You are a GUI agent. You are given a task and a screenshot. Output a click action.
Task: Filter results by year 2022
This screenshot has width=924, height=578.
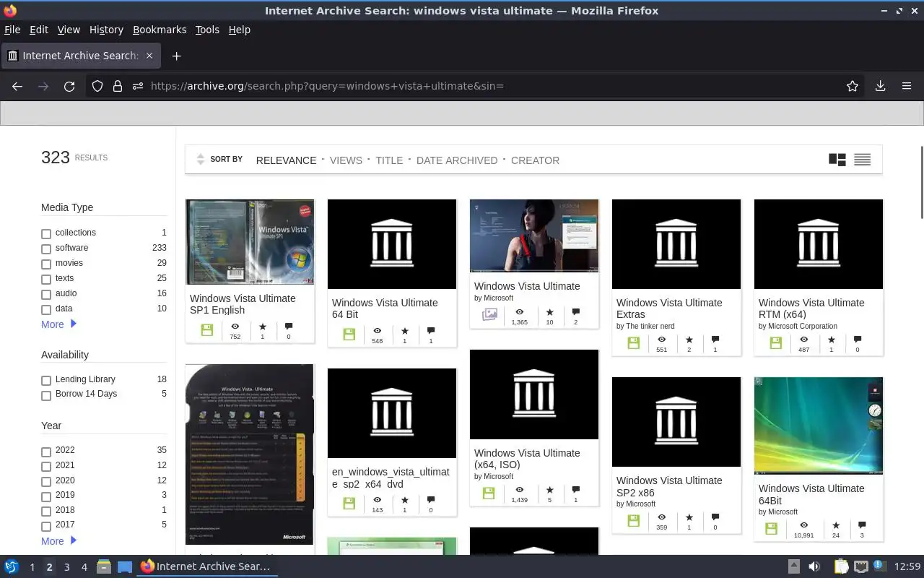[46, 452]
